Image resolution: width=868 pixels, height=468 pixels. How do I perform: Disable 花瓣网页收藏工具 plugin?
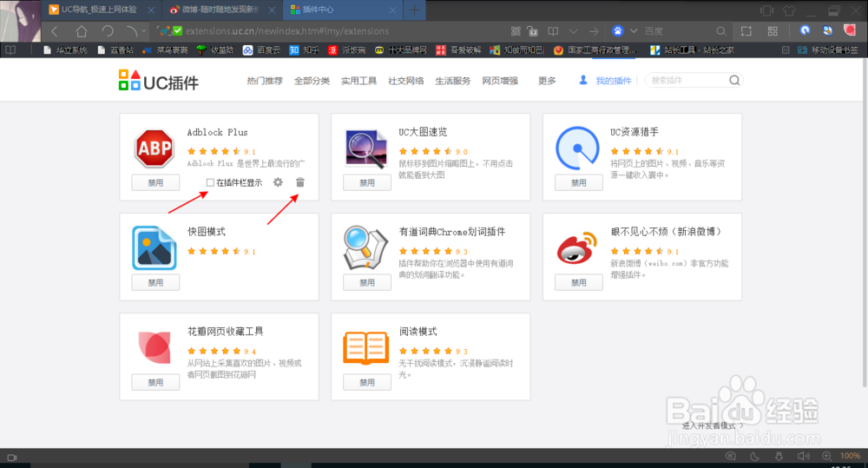pos(155,382)
